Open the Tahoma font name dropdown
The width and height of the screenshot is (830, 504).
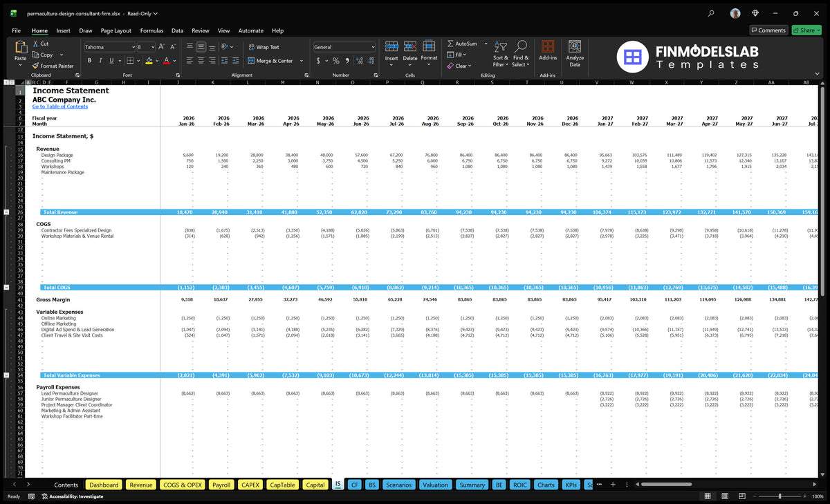[x=132, y=47]
